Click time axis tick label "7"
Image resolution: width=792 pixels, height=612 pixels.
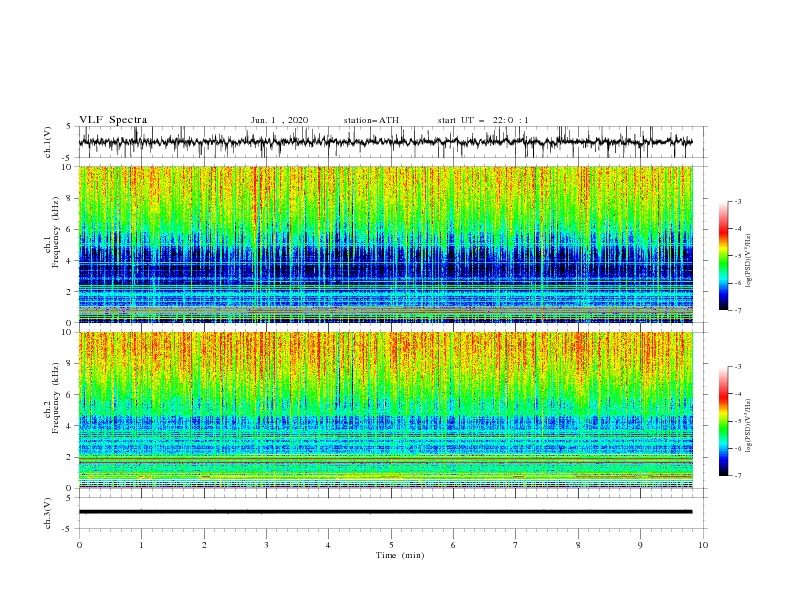(x=516, y=545)
